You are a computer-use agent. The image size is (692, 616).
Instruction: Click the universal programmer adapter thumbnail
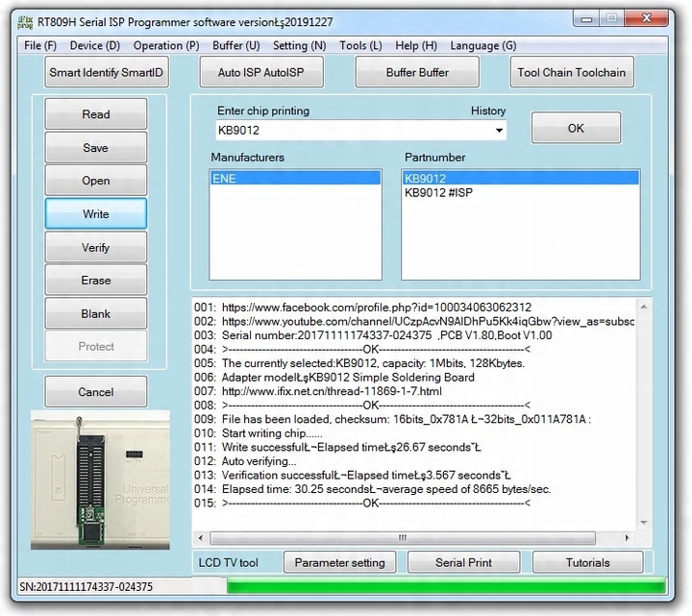click(100, 480)
